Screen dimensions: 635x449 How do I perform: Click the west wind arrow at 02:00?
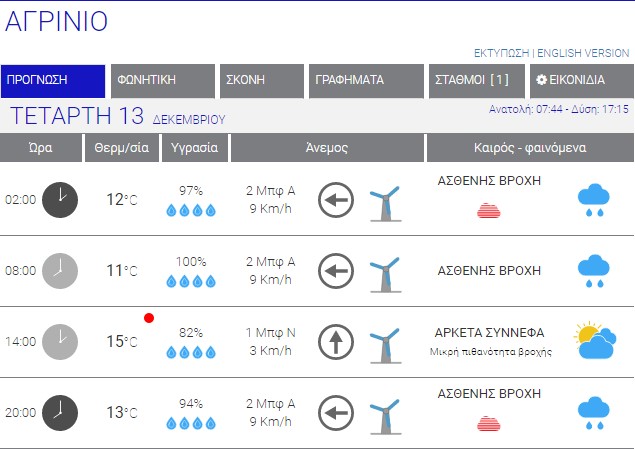pos(336,200)
